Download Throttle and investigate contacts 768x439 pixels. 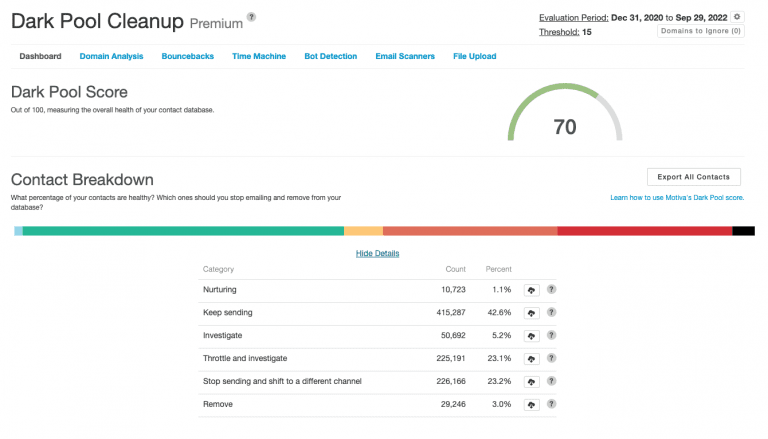(531, 358)
